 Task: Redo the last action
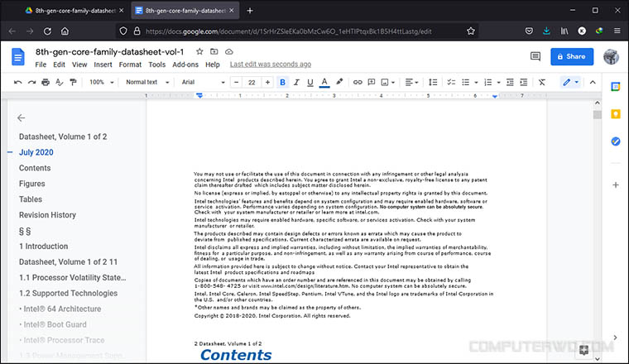[31, 82]
